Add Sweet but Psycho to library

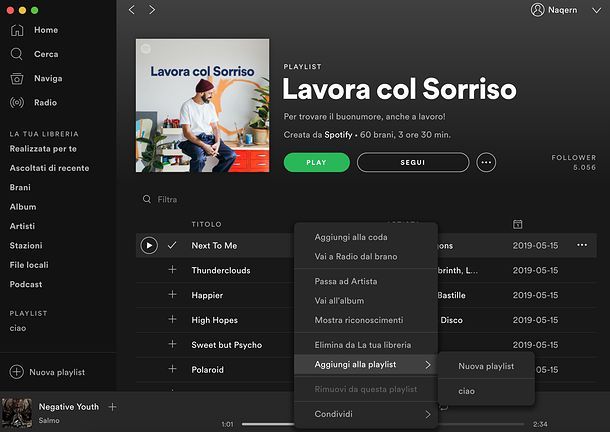[172, 344]
